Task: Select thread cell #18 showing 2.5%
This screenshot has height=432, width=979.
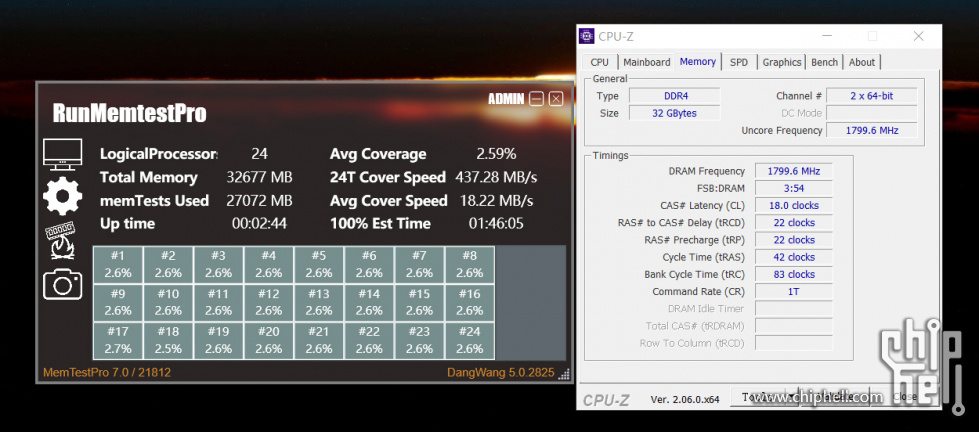Action: pos(169,341)
